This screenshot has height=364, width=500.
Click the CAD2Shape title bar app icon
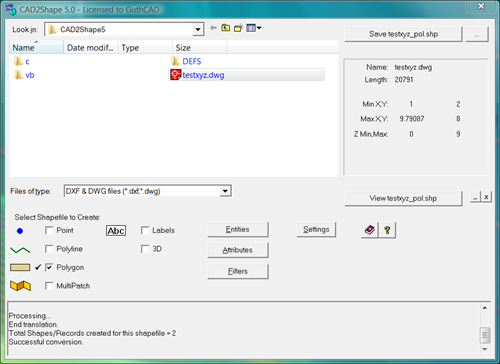tap(11, 9)
